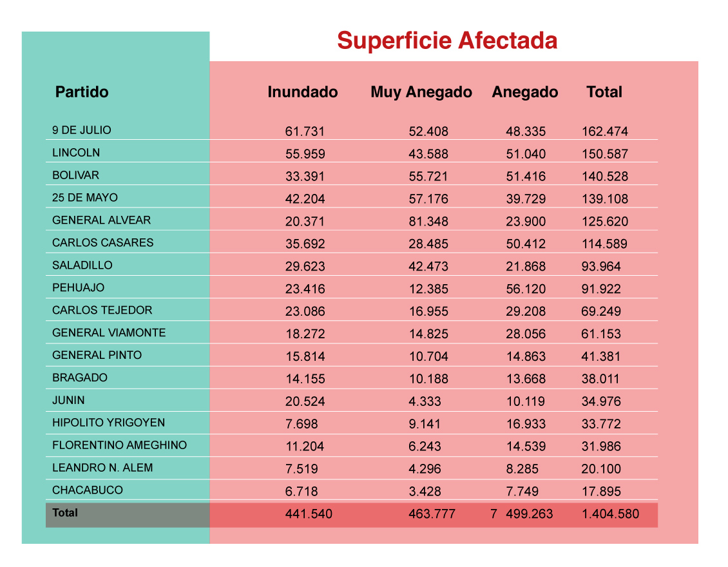This screenshot has height=567, width=728.
Task: Click CARLOS CASARES total 114.589
Action: (x=604, y=244)
